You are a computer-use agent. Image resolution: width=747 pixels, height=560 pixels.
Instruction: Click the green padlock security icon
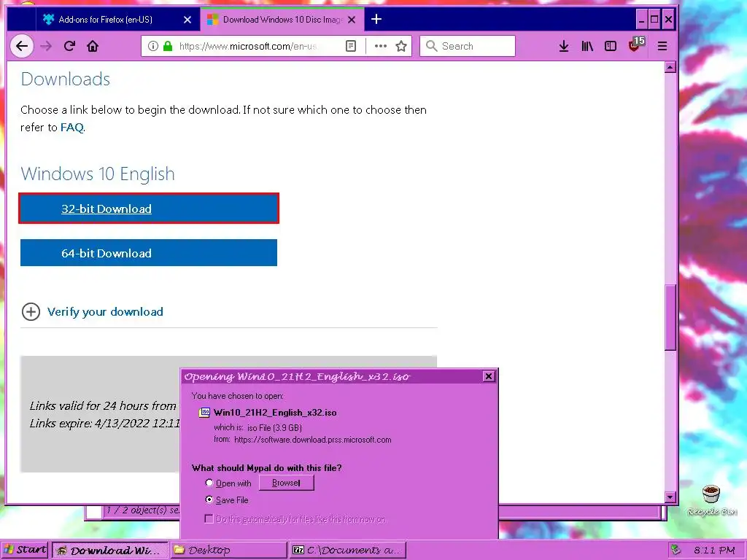[168, 46]
